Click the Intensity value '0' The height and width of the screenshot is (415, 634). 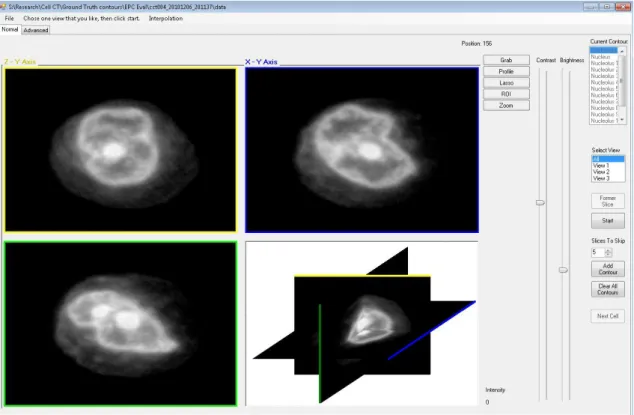pos(487,402)
